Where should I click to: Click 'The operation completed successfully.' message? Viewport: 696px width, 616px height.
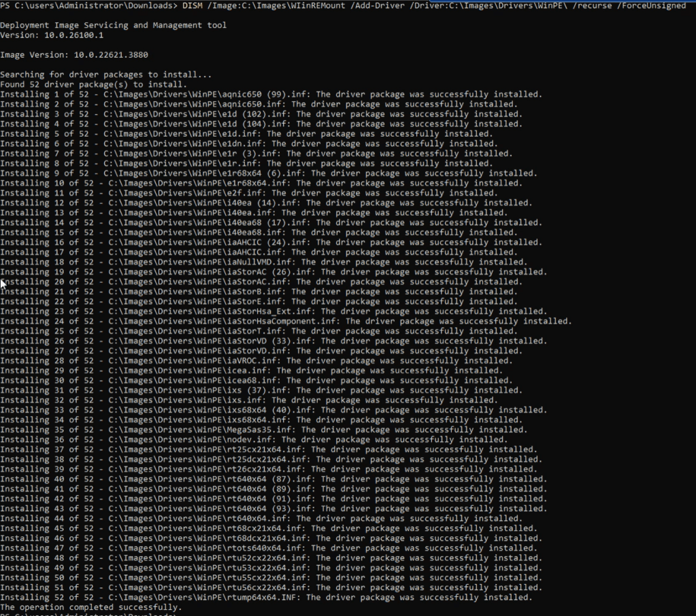(91, 607)
